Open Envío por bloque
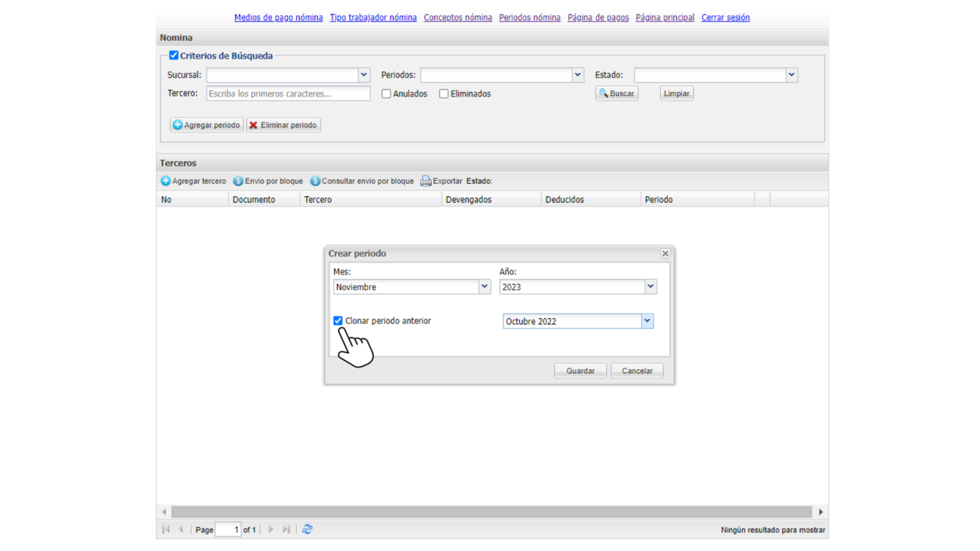 point(268,181)
